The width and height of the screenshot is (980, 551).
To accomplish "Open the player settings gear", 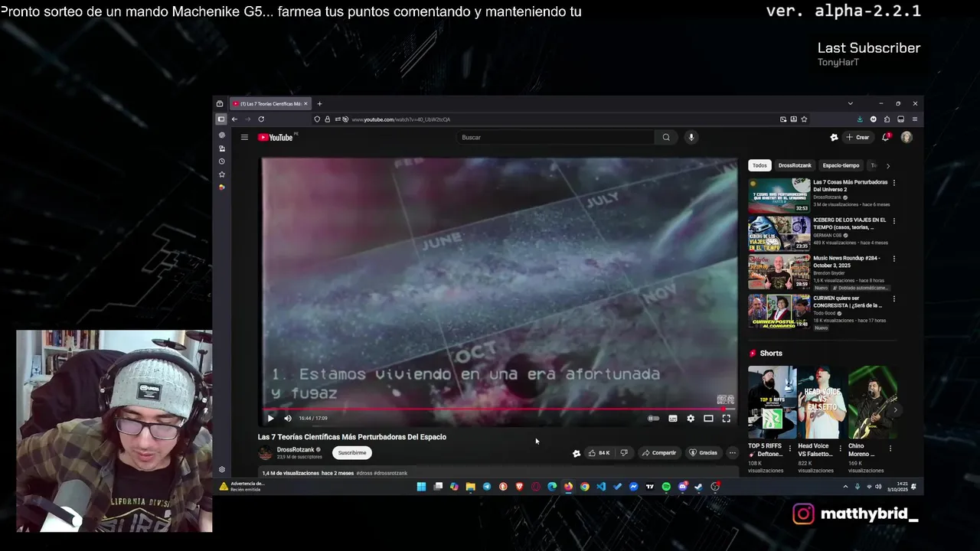I will tap(691, 419).
